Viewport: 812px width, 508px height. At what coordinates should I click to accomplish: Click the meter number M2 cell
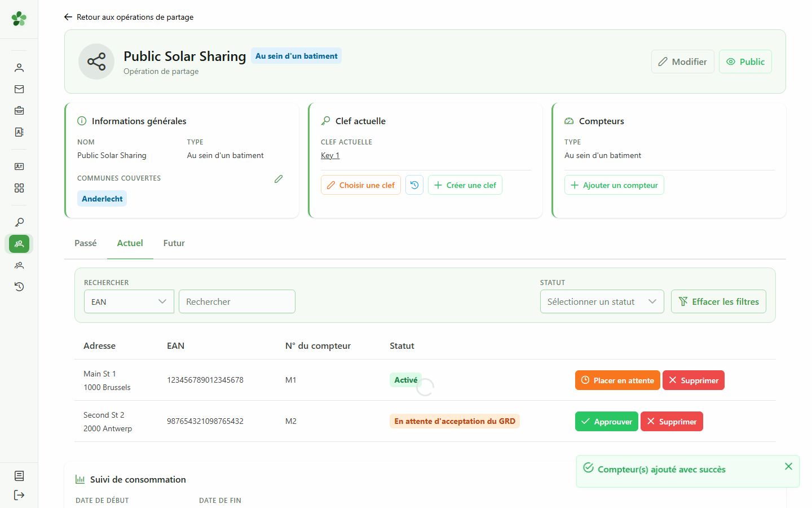click(x=291, y=421)
